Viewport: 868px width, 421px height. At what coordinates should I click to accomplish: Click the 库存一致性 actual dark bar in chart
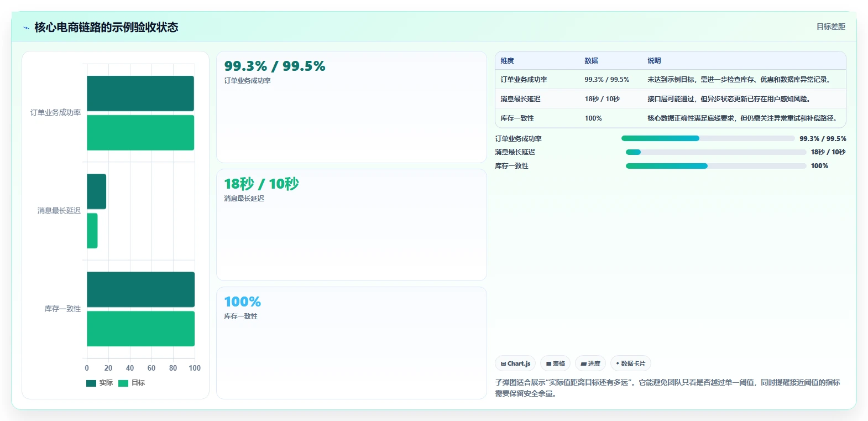pyautogui.click(x=141, y=289)
